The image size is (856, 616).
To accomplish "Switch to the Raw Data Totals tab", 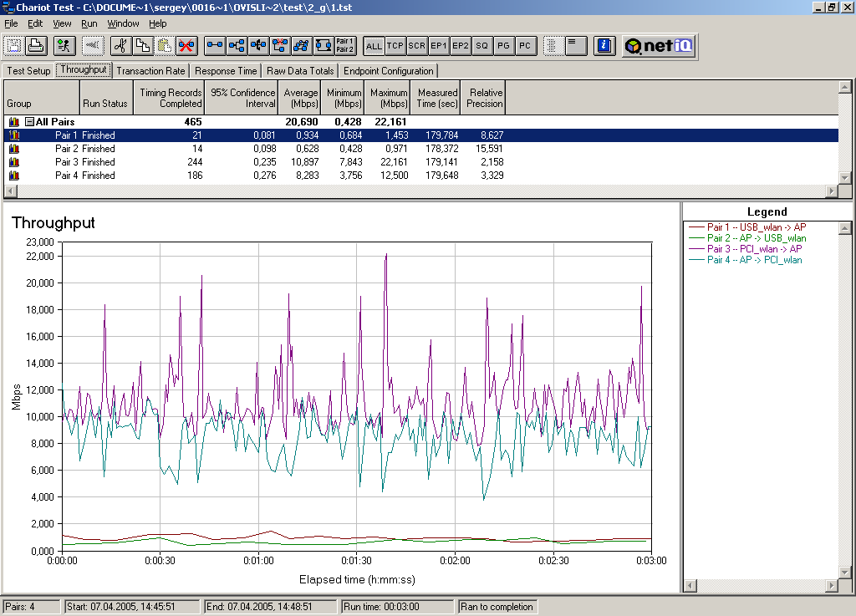I will [300, 71].
